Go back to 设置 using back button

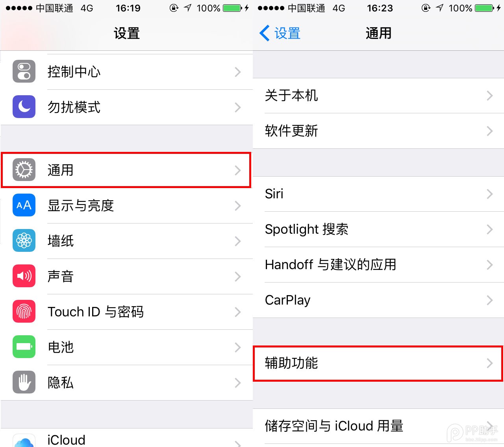tap(280, 33)
